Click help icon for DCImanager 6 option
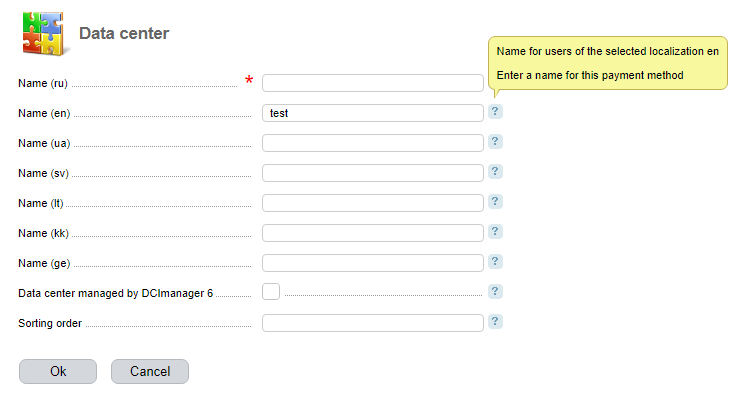Image resolution: width=747 pixels, height=403 pixels. pyautogui.click(x=495, y=292)
